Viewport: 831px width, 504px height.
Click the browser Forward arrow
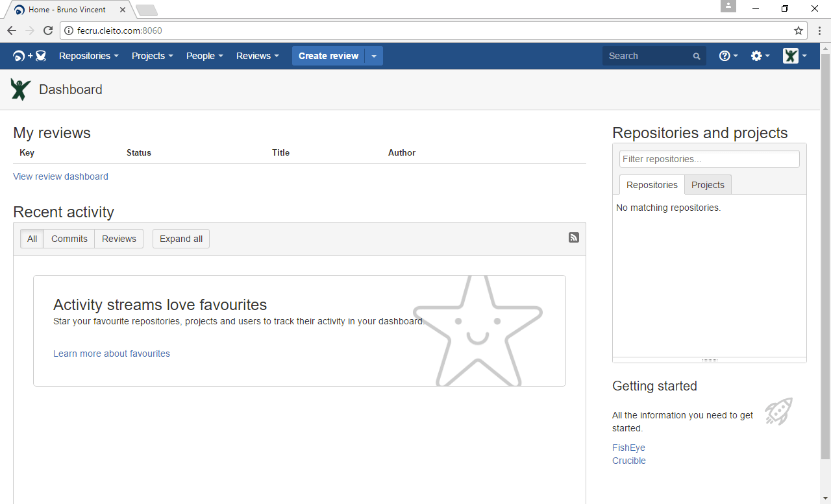click(30, 30)
